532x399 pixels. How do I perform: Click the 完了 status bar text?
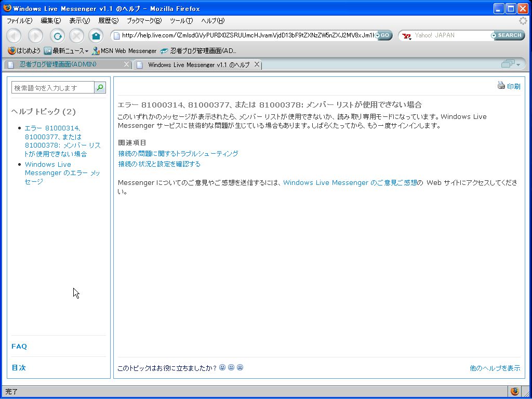click(x=11, y=392)
